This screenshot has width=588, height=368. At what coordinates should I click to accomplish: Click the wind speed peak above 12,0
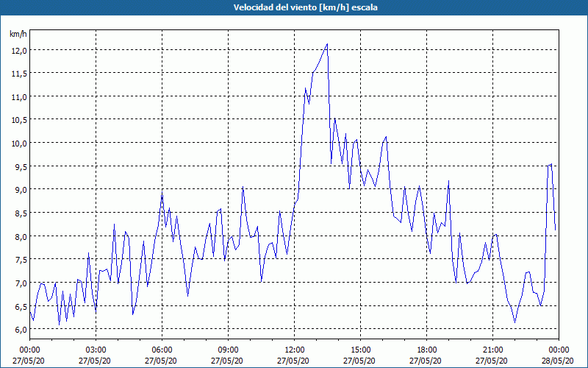[327, 44]
